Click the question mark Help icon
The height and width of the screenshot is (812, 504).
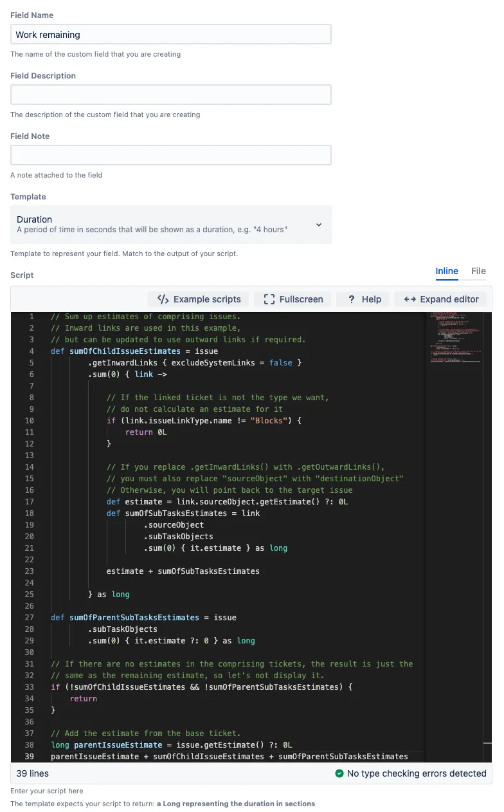coord(352,299)
